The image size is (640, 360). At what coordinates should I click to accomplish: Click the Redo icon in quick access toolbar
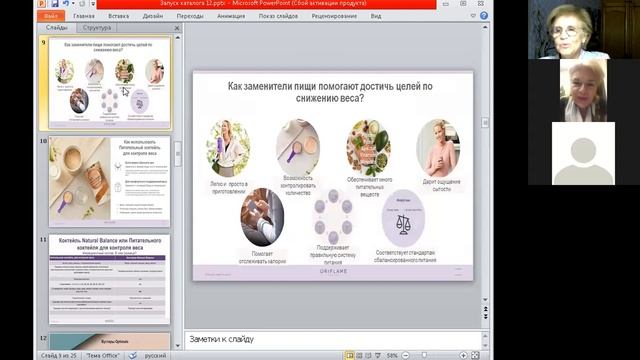pyautogui.click(x=82, y=4)
